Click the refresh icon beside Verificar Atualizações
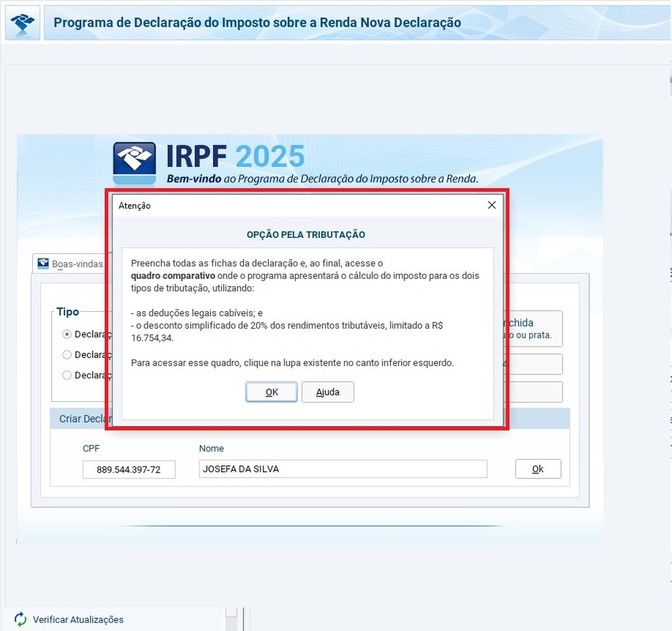The width and height of the screenshot is (672, 631). [x=19, y=620]
